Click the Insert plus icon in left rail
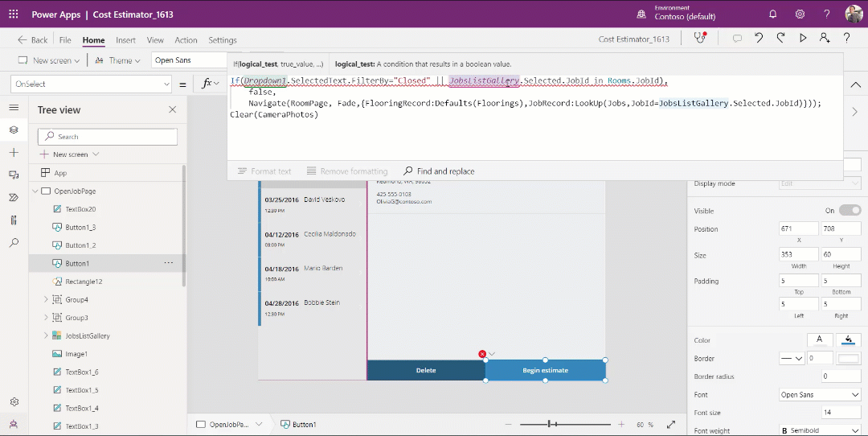 14,152
